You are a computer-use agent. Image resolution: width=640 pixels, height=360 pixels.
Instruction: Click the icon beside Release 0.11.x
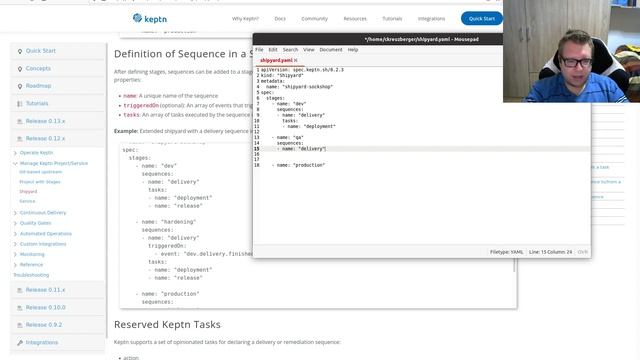(20, 290)
